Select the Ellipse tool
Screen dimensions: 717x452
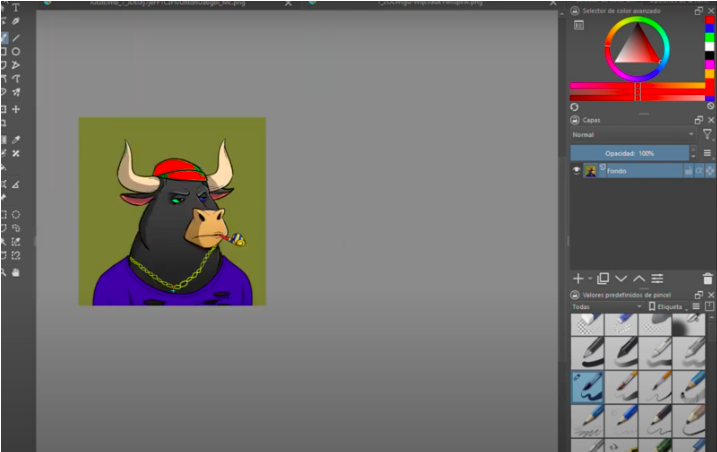[x=16, y=51]
